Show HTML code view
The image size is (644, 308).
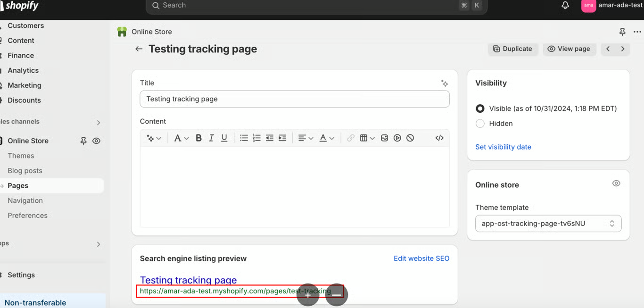click(x=439, y=138)
